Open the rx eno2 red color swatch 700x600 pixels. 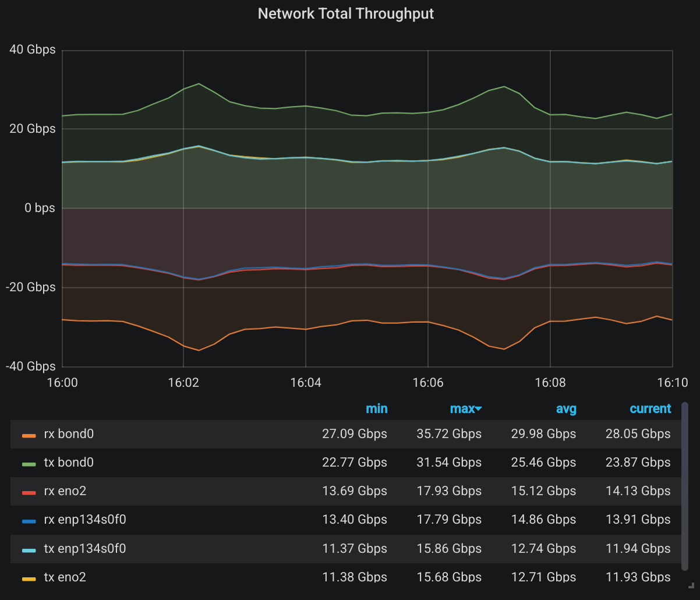tap(29, 492)
